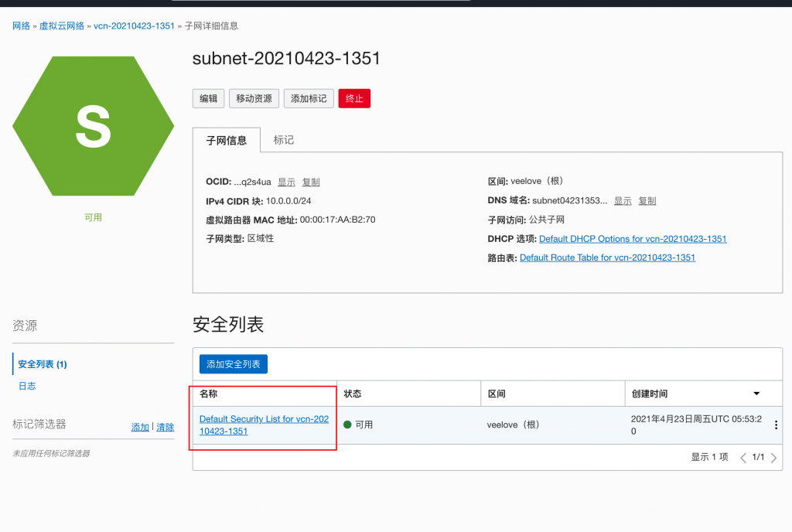Click the green 可用 label under hexagon
The height and width of the screenshot is (532, 792).
(x=94, y=217)
